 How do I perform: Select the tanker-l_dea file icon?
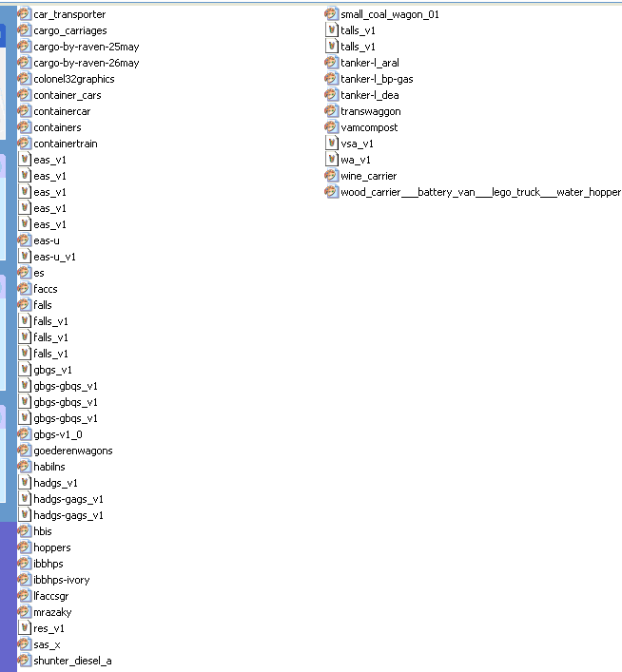pos(332,95)
